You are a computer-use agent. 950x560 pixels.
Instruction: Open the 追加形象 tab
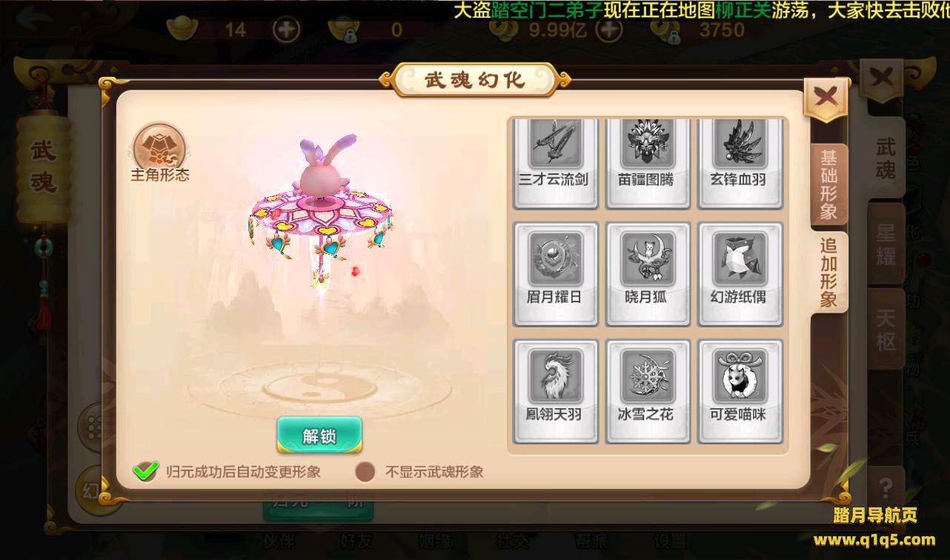pyautogui.click(x=828, y=272)
